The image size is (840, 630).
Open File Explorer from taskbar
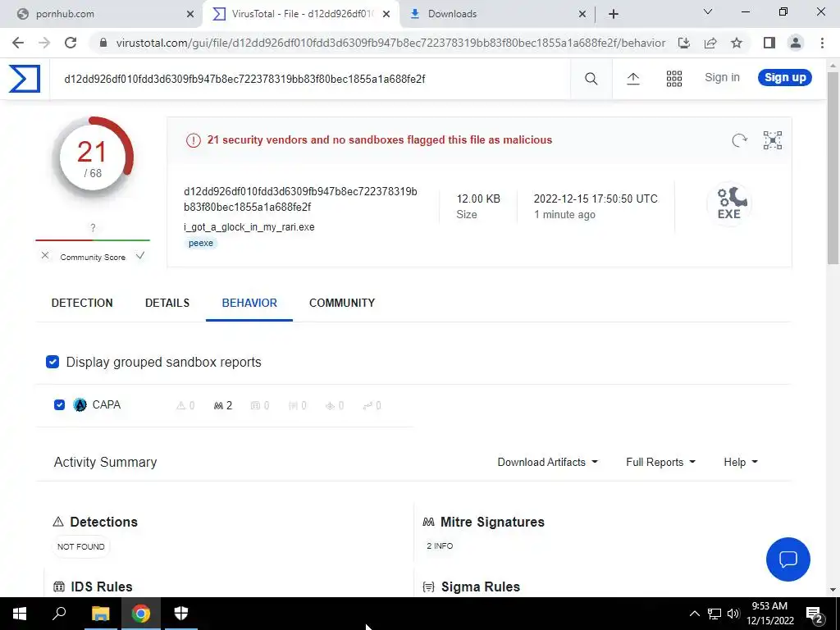100,613
